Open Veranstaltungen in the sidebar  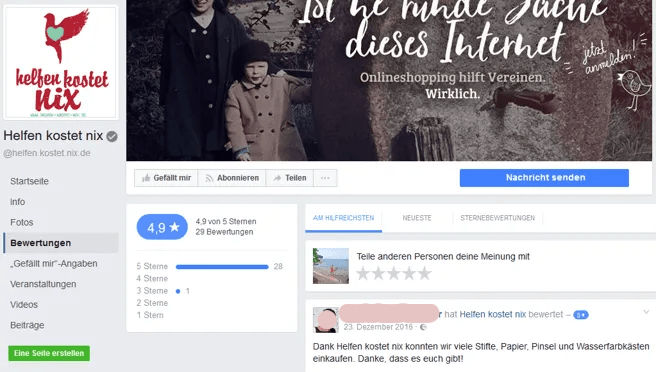click(43, 284)
